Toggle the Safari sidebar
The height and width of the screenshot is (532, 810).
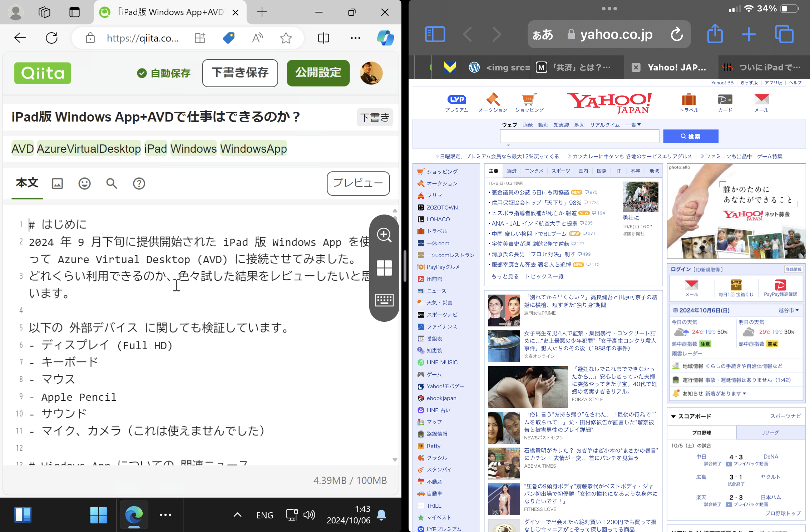tap(435, 34)
